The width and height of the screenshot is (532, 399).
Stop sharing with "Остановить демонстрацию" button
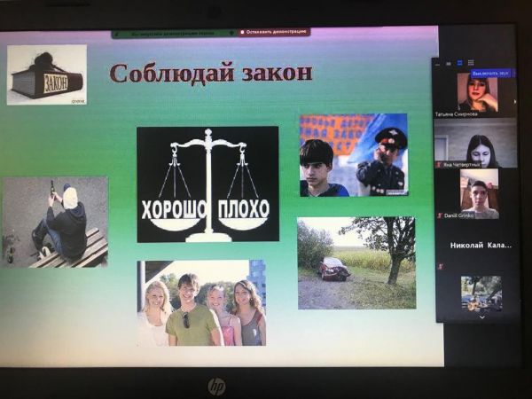point(275,33)
